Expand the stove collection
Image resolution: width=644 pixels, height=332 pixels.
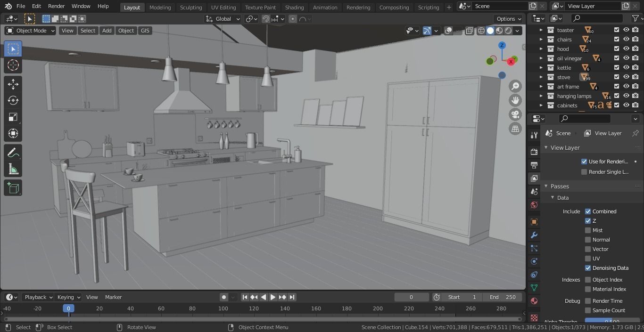click(541, 77)
